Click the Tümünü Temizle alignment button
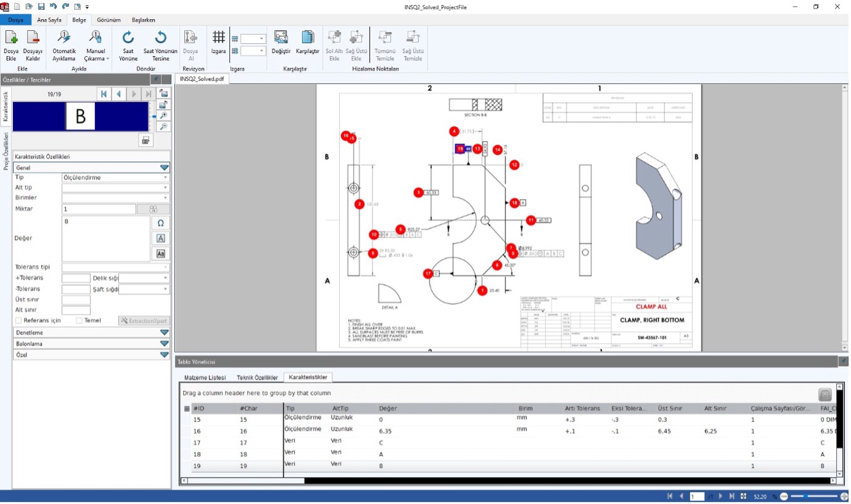Screen dimensions: 851x504 [x=385, y=46]
